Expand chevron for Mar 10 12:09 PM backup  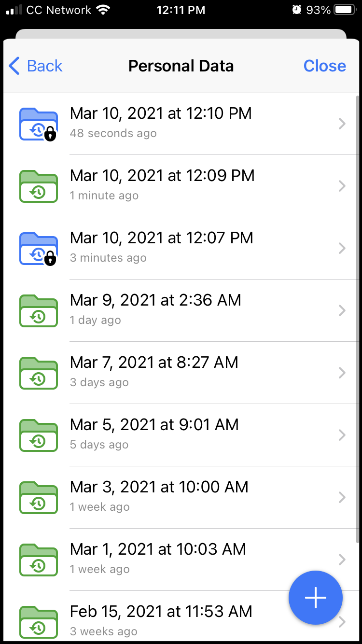click(x=342, y=186)
